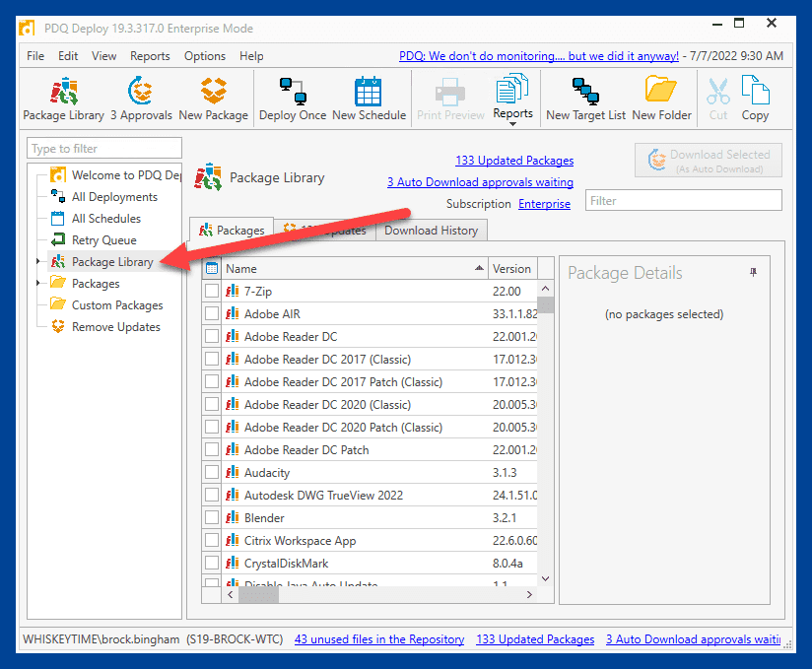Open the PDQ monitoring news link
Screen dimensions: 812x669
tap(539, 56)
